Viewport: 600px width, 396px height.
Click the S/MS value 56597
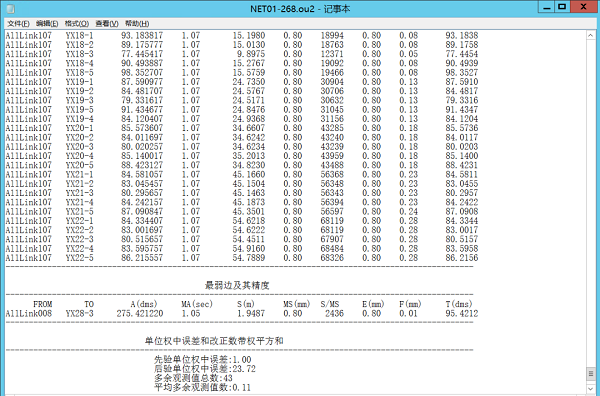[x=332, y=212]
